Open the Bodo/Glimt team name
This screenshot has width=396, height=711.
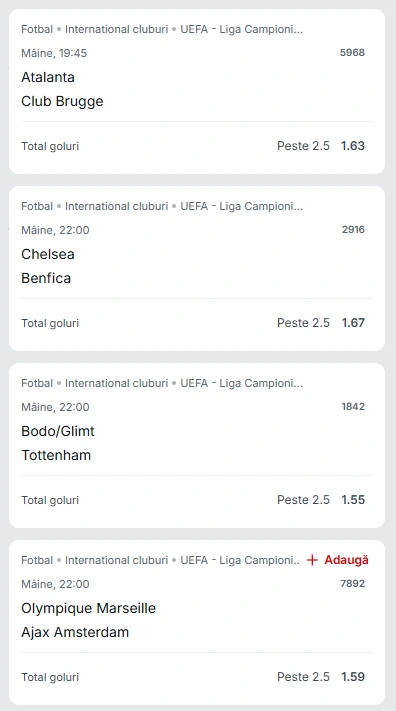point(58,431)
